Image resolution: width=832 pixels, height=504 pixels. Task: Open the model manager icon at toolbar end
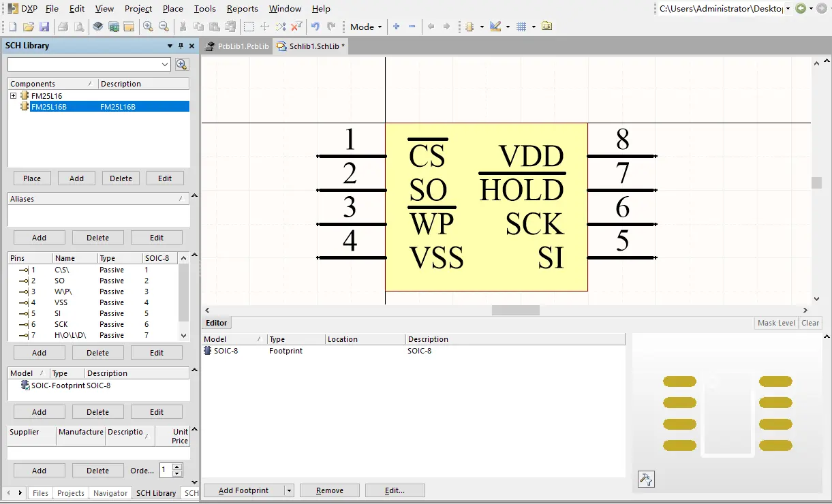[547, 27]
